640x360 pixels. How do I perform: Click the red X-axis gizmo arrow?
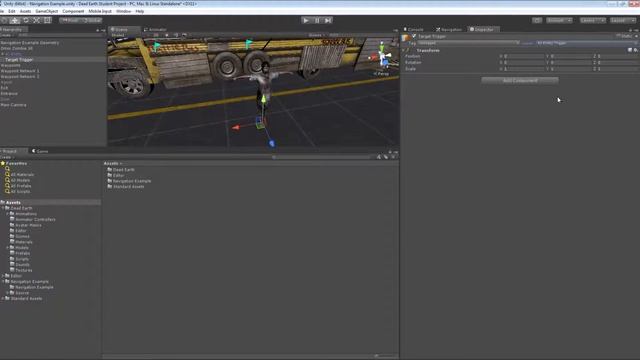[x=236, y=127]
